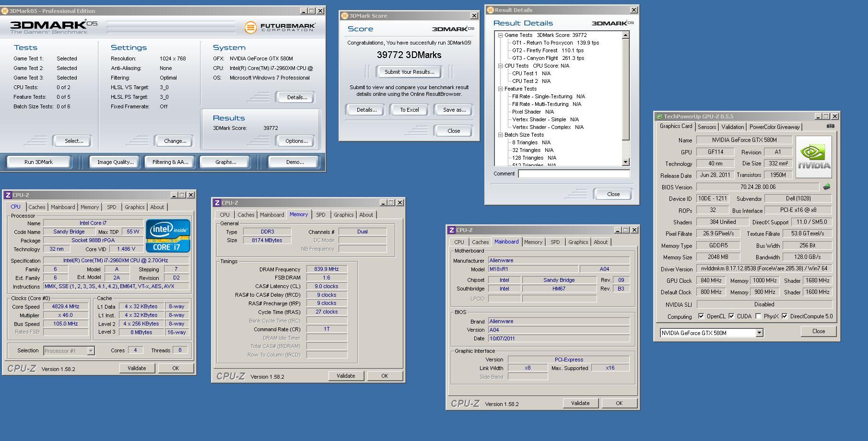
Task: Click OK in CPU-Z Mainboard window
Action: pyautogui.click(x=619, y=403)
